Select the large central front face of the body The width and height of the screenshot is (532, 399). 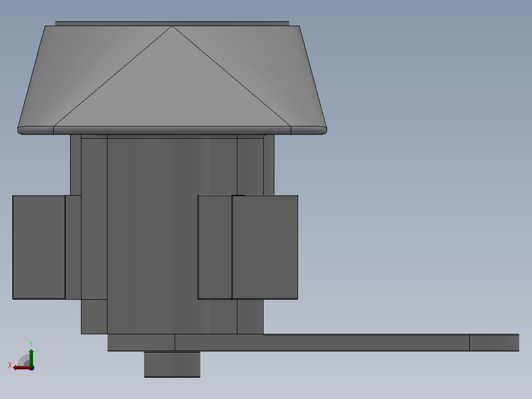click(172, 234)
